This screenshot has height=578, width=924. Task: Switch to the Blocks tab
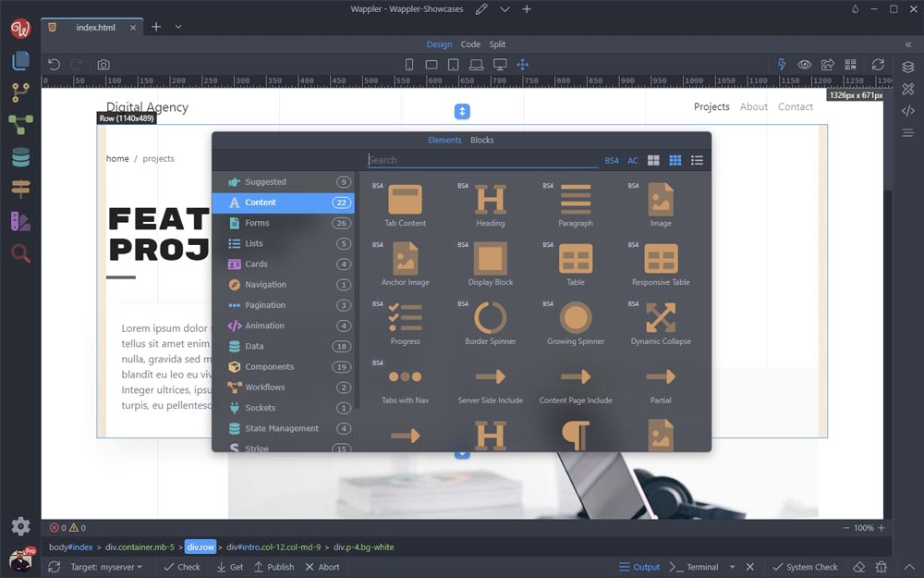coord(481,141)
